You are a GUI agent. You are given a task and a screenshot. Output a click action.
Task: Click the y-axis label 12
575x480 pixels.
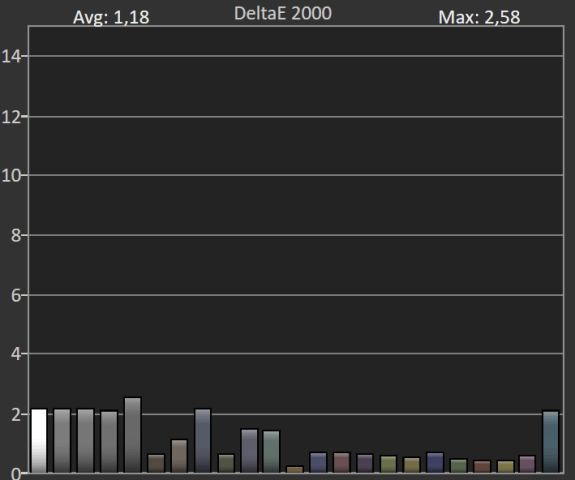(10, 117)
